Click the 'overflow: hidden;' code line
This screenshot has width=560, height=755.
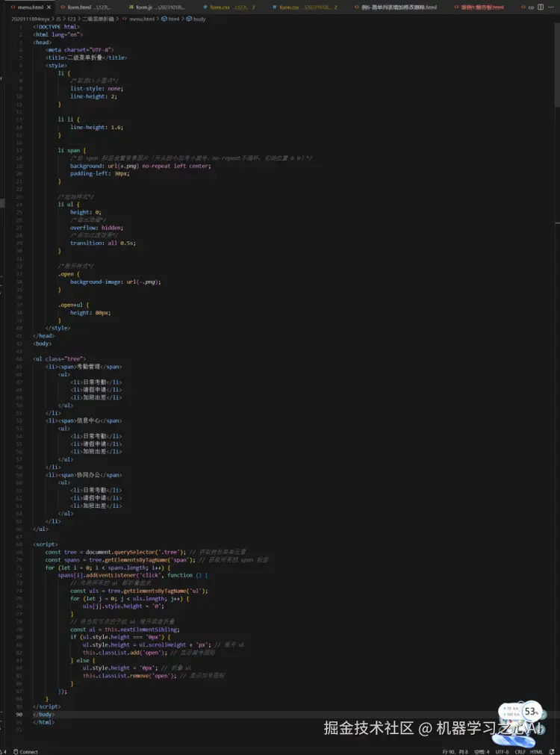[x=97, y=227]
